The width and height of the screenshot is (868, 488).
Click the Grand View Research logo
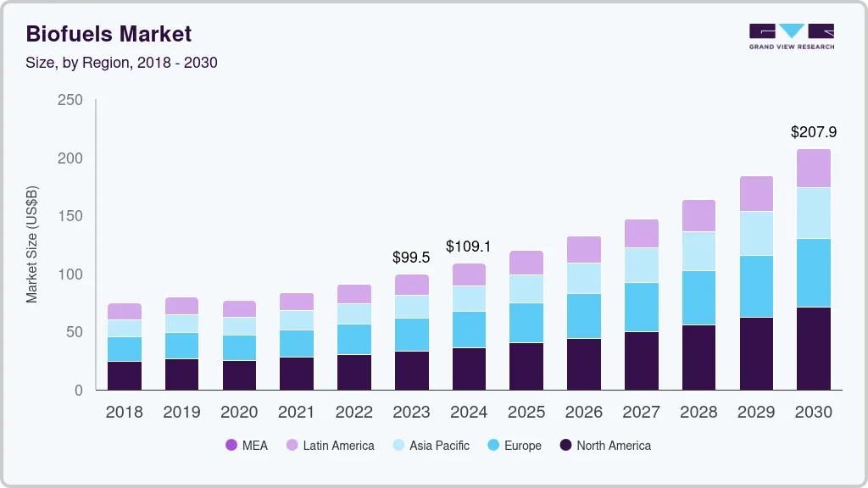point(791,34)
